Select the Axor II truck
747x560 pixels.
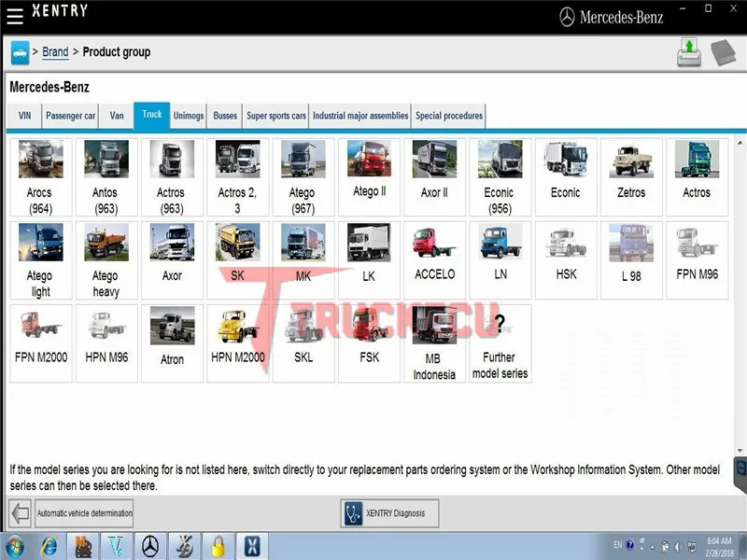[x=434, y=177]
